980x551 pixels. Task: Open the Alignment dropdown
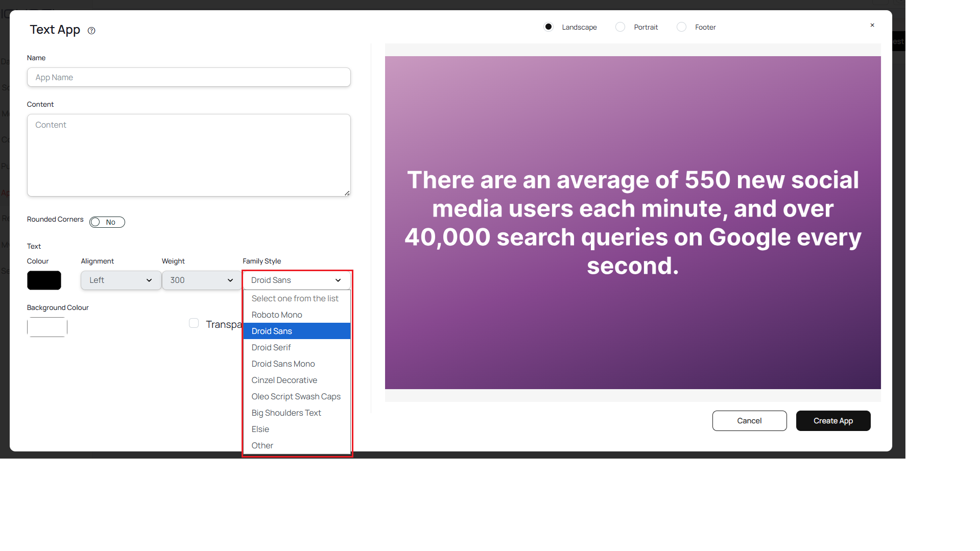121,280
